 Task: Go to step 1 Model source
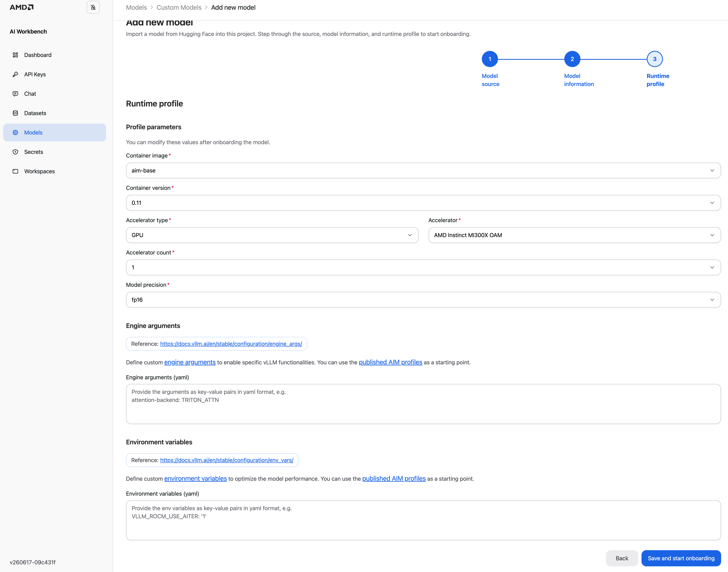490,59
